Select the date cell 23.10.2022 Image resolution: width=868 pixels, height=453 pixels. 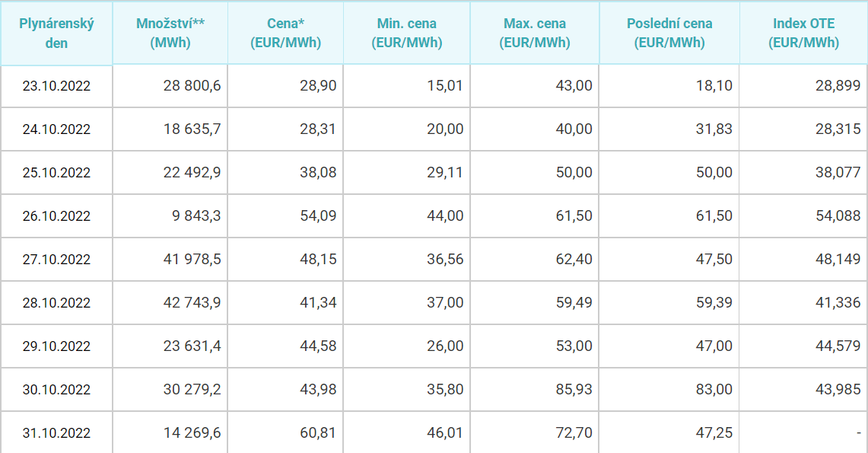point(56,86)
